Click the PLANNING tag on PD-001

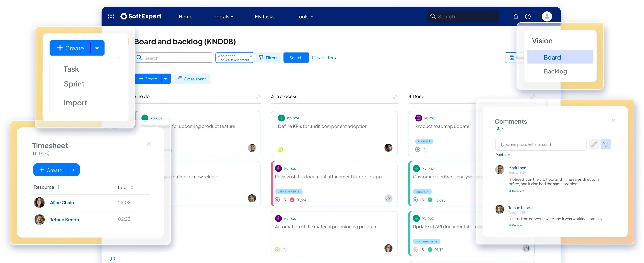[x=424, y=141]
